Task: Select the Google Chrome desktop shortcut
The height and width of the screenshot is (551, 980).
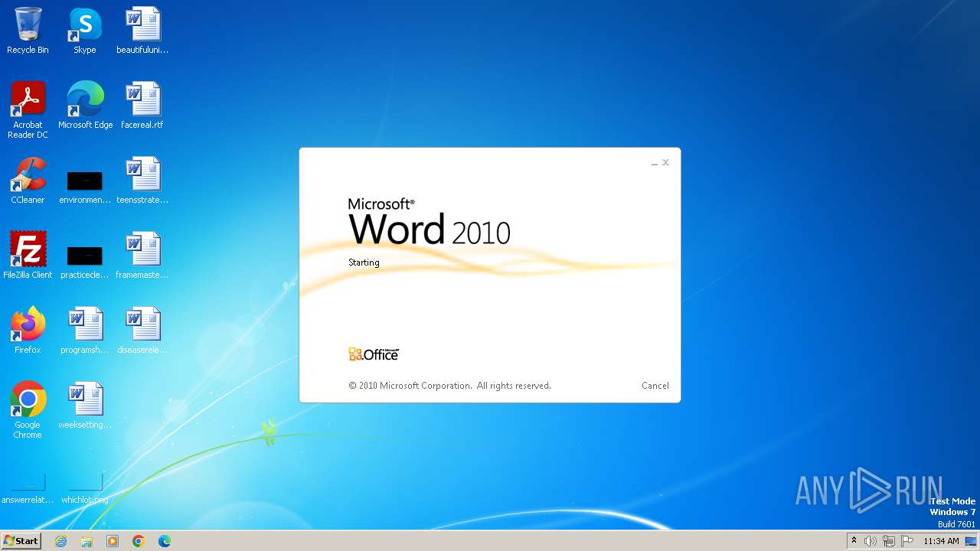Action: (x=28, y=410)
